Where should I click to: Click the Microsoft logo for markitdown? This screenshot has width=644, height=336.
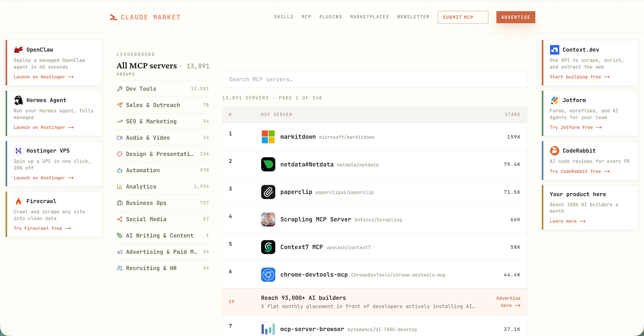click(268, 137)
